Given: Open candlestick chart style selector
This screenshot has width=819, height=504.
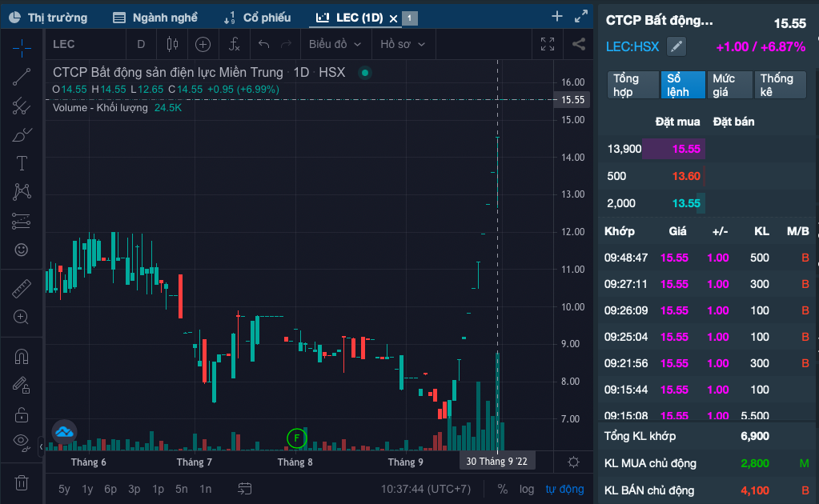Looking at the screenshot, I should (172, 44).
